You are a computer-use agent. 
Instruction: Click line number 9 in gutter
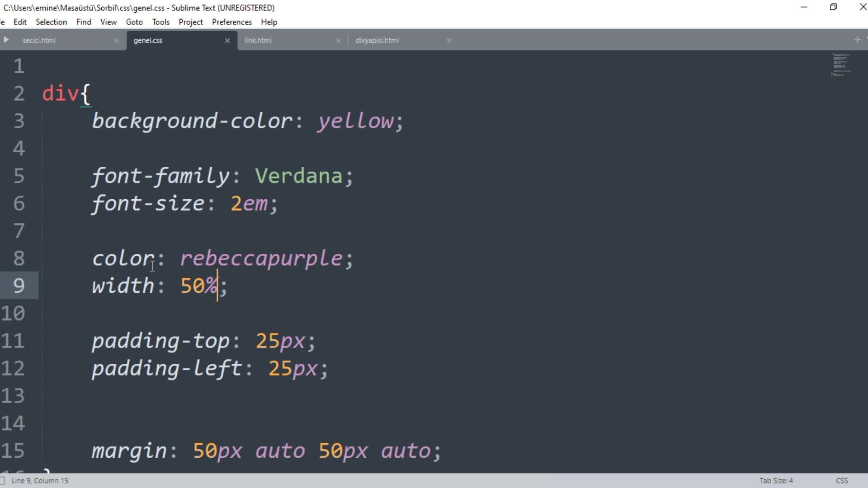(x=19, y=286)
